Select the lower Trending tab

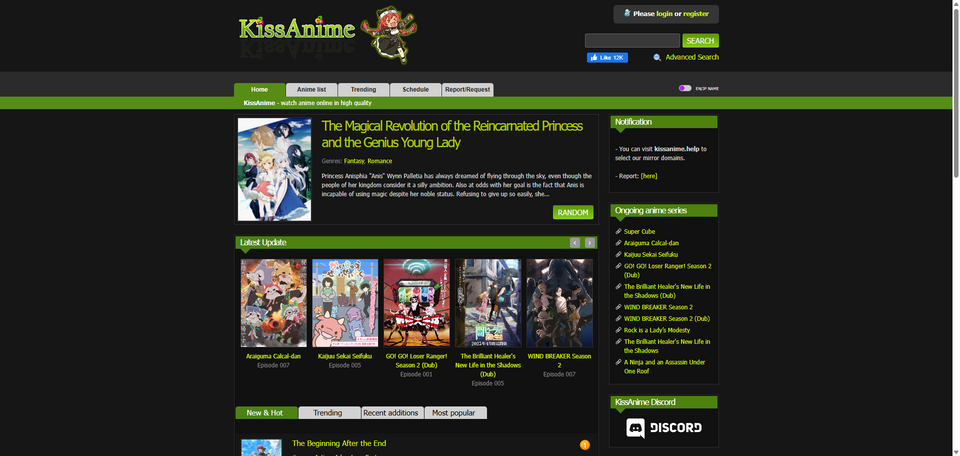click(329, 413)
